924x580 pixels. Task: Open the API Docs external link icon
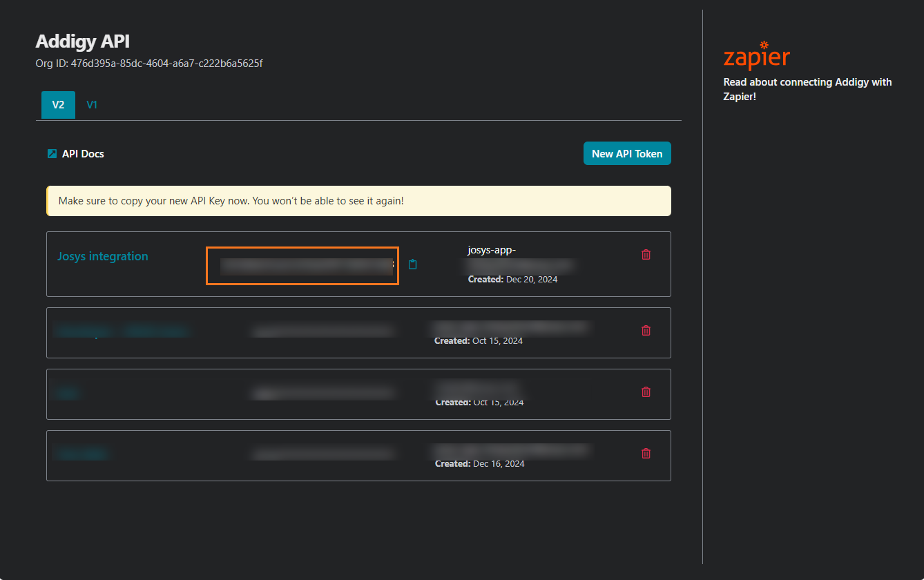[x=52, y=153]
